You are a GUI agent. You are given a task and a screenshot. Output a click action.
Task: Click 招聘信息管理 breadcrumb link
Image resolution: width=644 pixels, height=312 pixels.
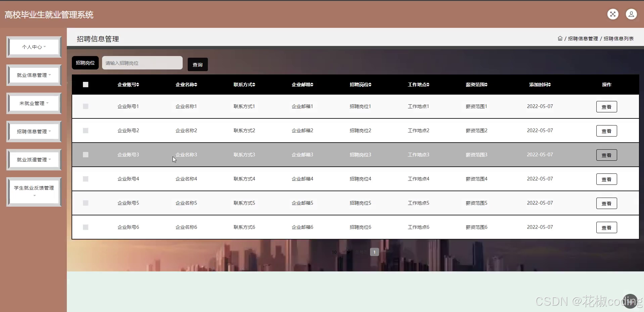(583, 39)
